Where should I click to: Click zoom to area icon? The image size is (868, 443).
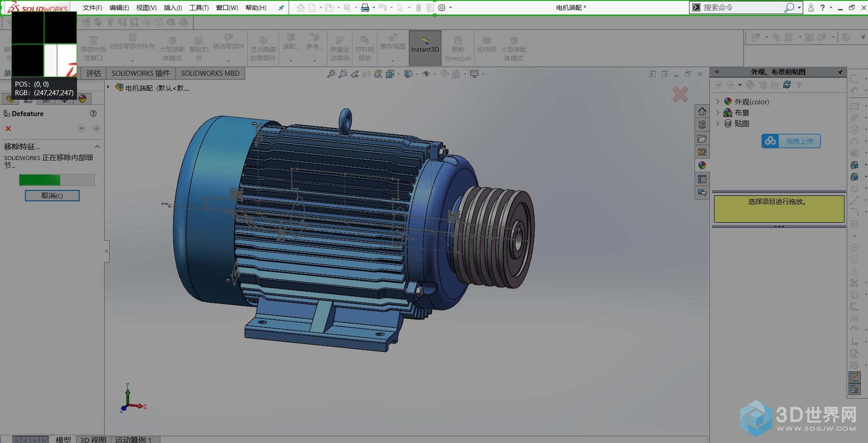point(343,74)
